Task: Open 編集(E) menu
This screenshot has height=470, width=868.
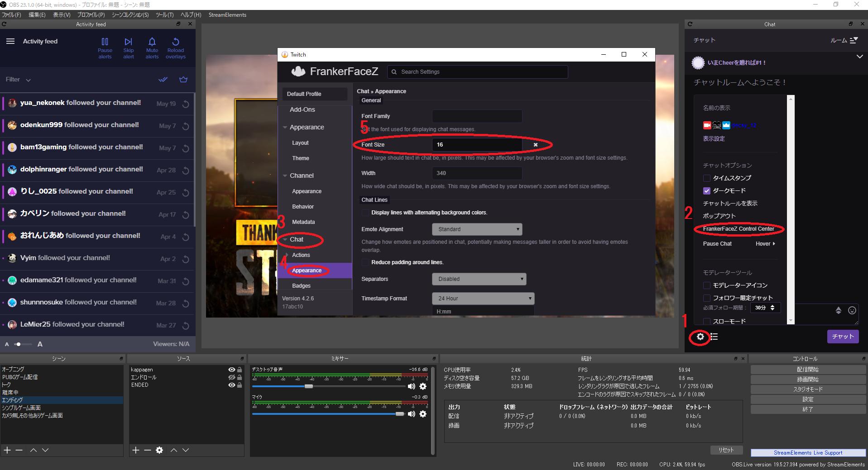Action: 37,15
